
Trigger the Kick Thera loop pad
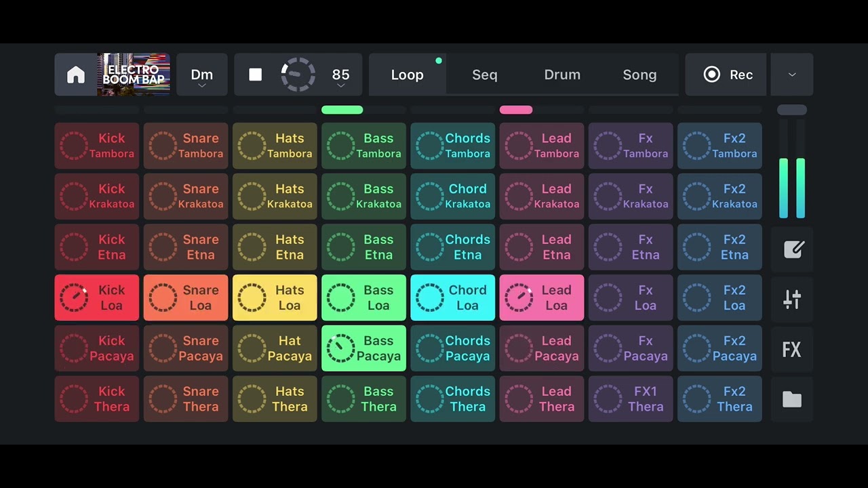click(x=97, y=399)
